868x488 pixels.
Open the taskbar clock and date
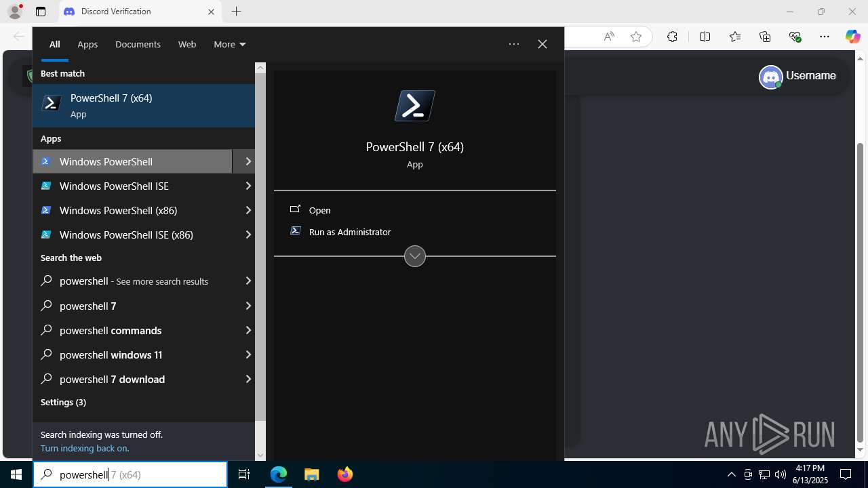pos(810,474)
